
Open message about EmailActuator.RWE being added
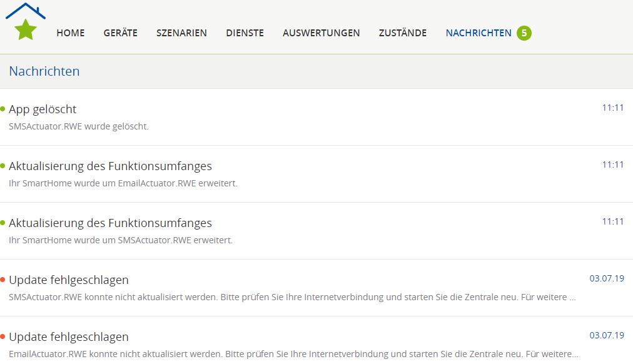110,166
